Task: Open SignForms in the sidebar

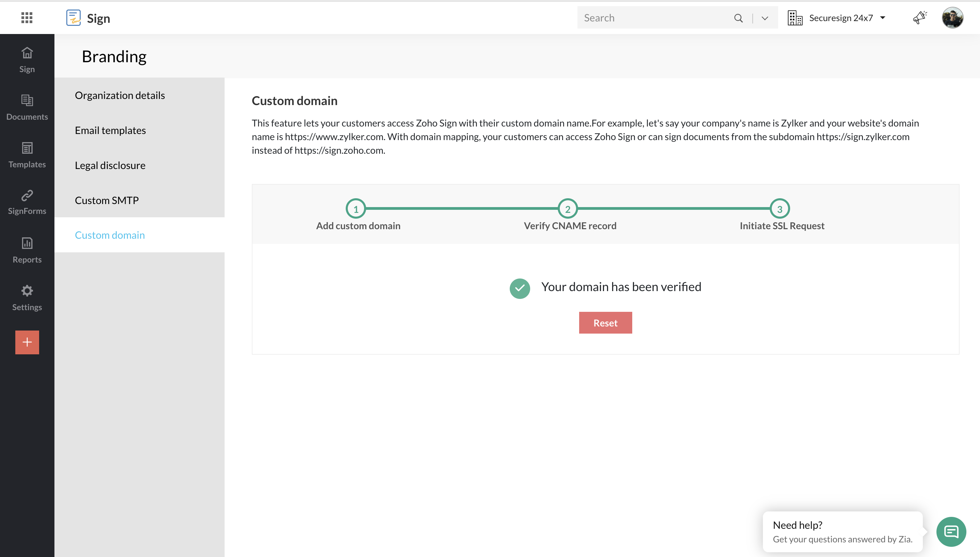Action: pos(27,202)
